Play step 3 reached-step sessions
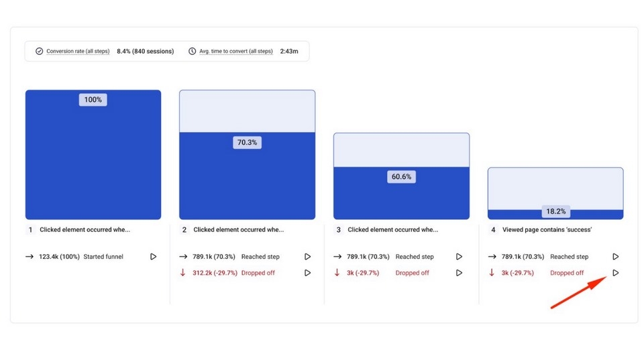Image resolution: width=644 pixels, height=362 pixels. pyautogui.click(x=460, y=257)
